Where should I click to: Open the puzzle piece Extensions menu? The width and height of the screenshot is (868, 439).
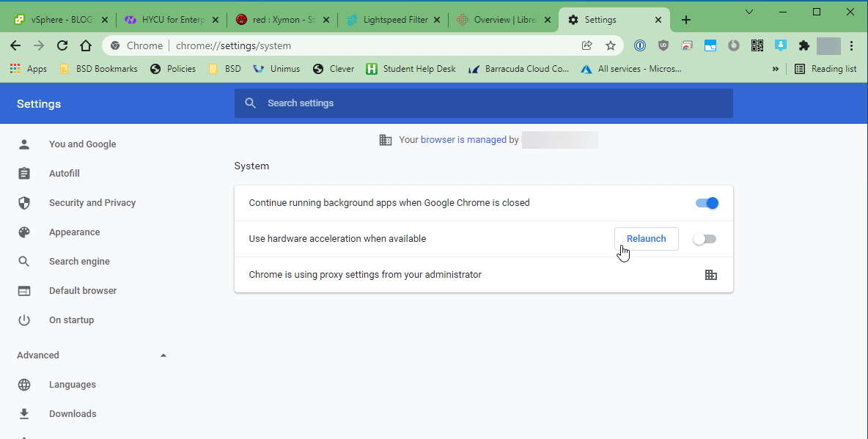(803, 45)
